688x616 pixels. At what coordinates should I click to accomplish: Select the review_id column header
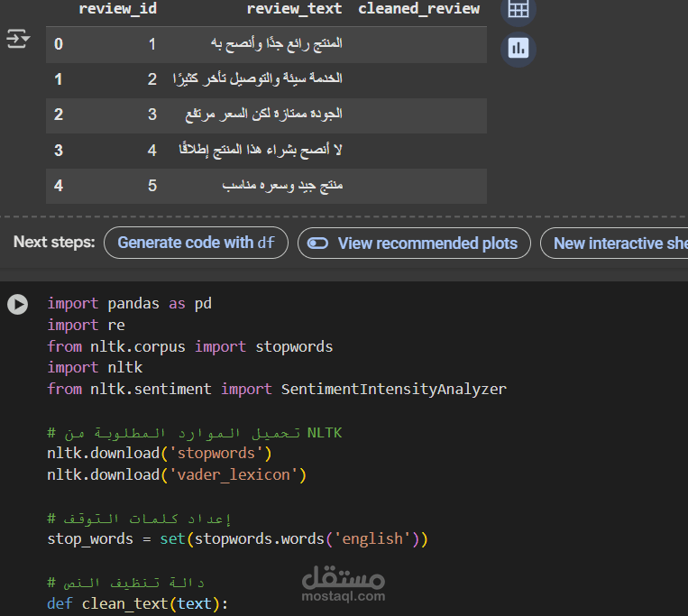pos(117,9)
